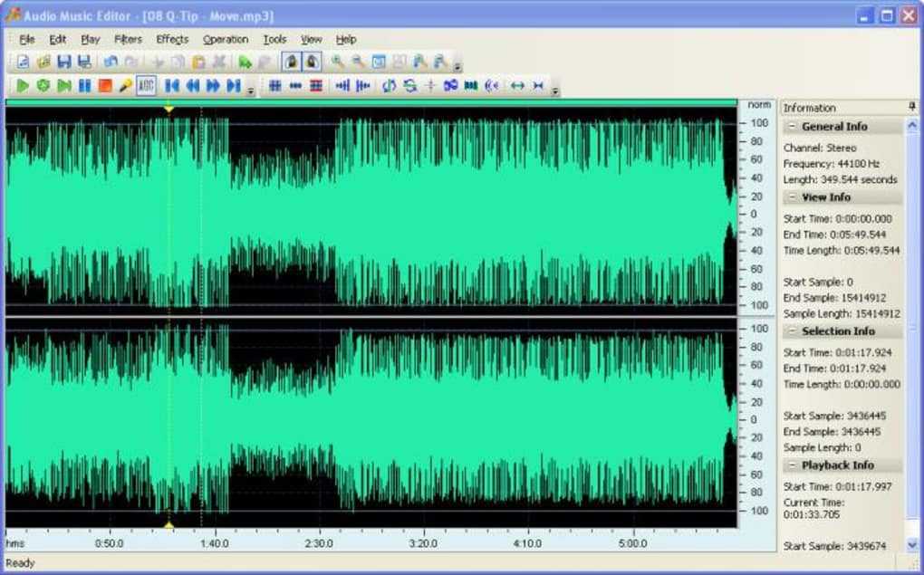This screenshot has width=924, height=575.
Task: Open the File menu
Action: click(x=27, y=40)
